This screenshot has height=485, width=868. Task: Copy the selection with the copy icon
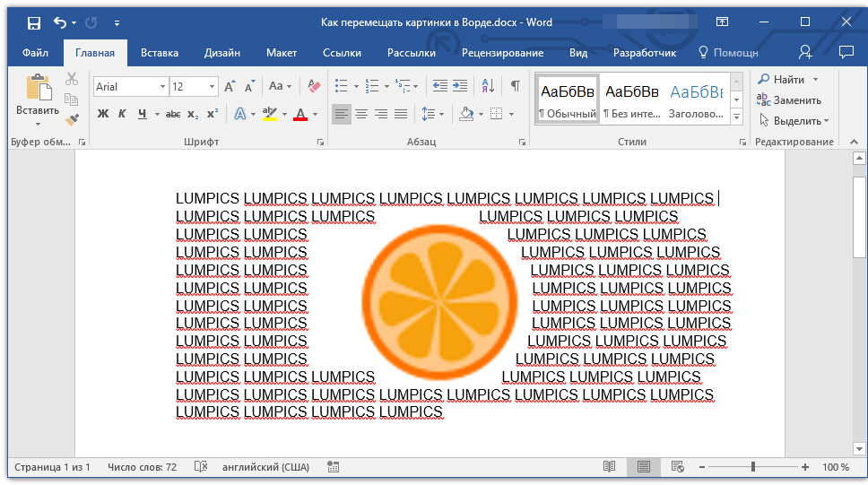point(72,100)
